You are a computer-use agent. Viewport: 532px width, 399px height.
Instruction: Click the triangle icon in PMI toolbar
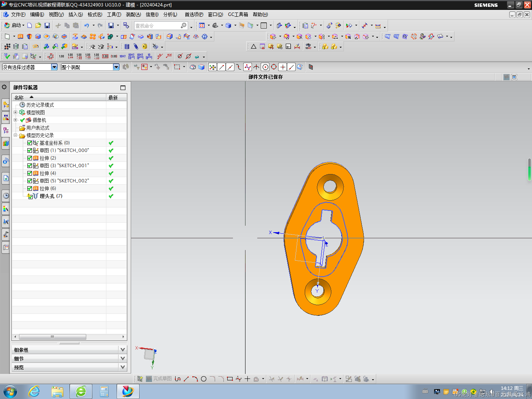pos(253,46)
